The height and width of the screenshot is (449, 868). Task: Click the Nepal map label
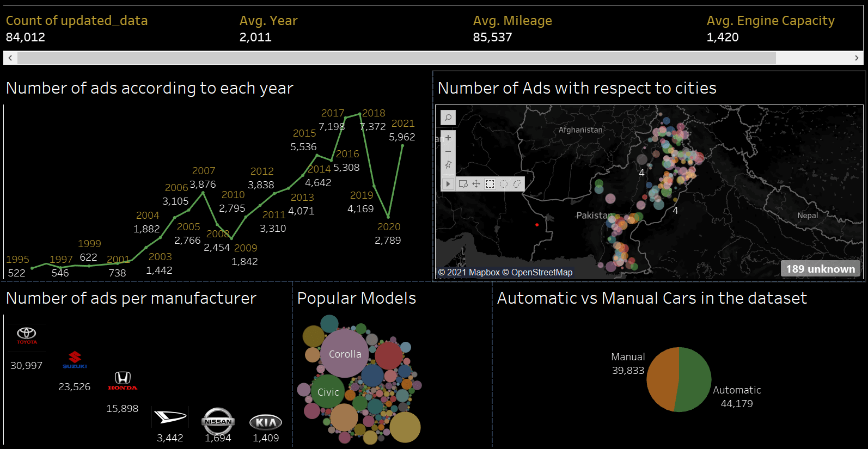click(x=808, y=216)
